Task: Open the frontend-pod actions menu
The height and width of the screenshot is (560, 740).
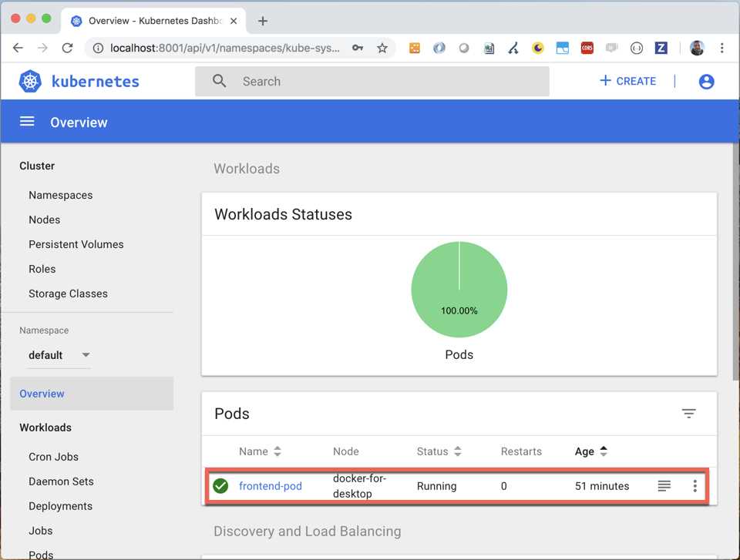Action: [x=695, y=486]
